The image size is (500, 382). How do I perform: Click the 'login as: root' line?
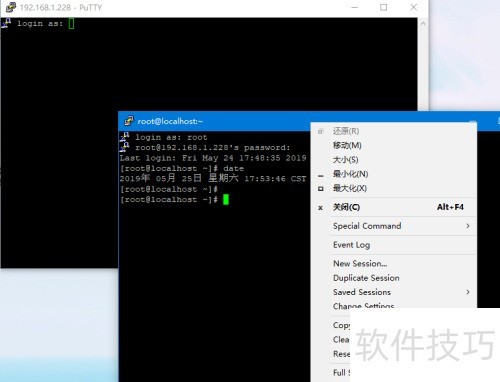[x=171, y=137]
